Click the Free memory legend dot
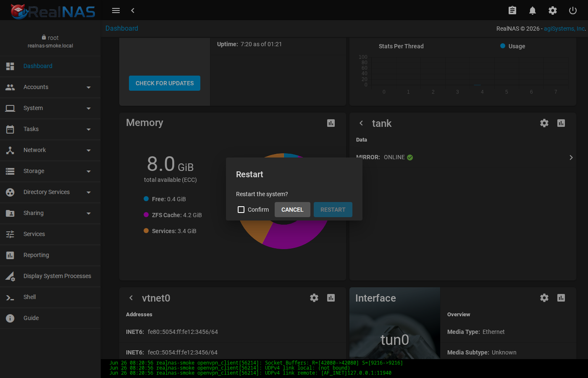588x378 pixels. click(x=146, y=199)
